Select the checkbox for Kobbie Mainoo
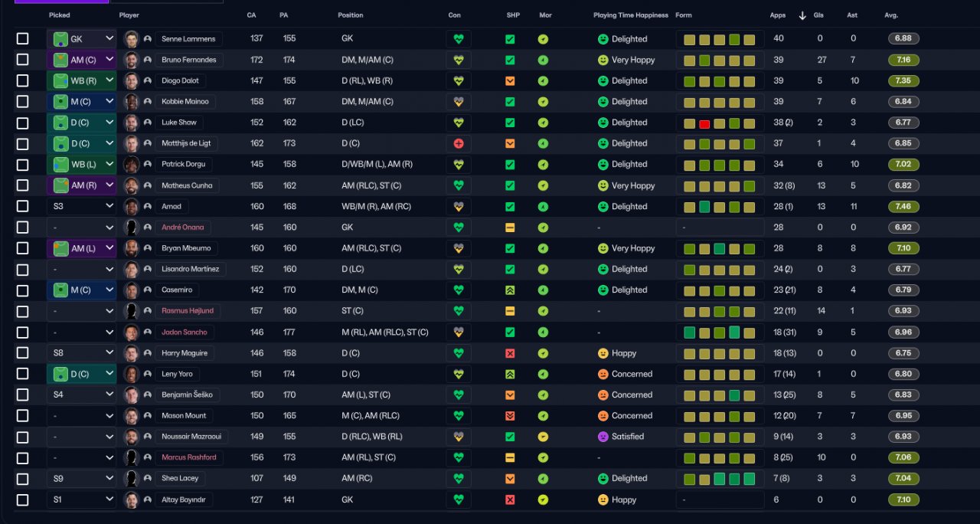Image resolution: width=980 pixels, height=524 pixels. 22,102
